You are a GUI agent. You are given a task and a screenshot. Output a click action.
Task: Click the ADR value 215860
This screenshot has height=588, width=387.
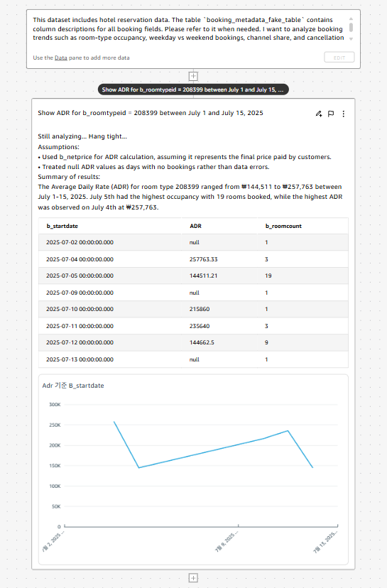pyautogui.click(x=200, y=309)
